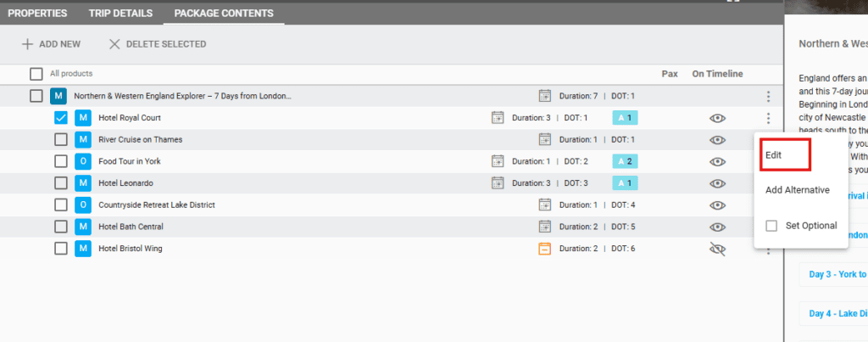Click orange calendar icon for Hotel Bristol Wing

point(545,249)
